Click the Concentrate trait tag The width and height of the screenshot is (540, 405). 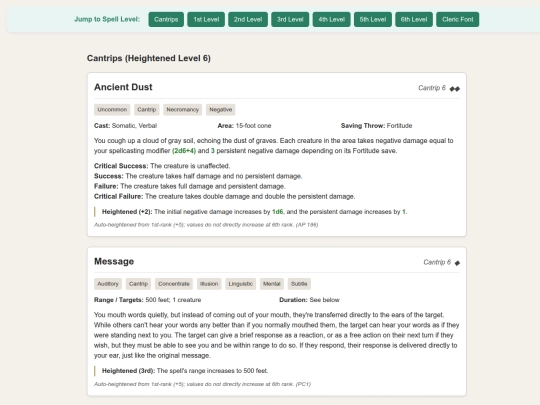pos(174,284)
